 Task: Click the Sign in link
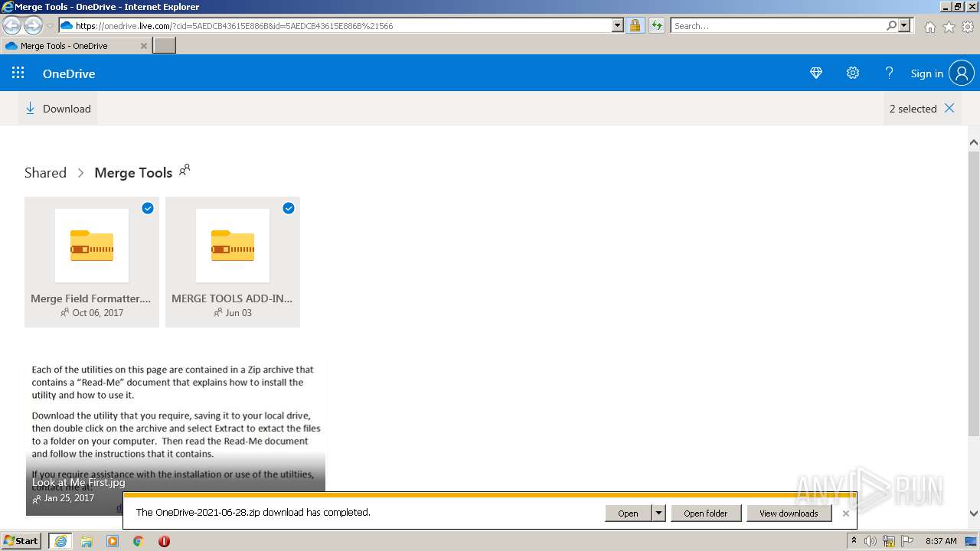pyautogui.click(x=926, y=73)
